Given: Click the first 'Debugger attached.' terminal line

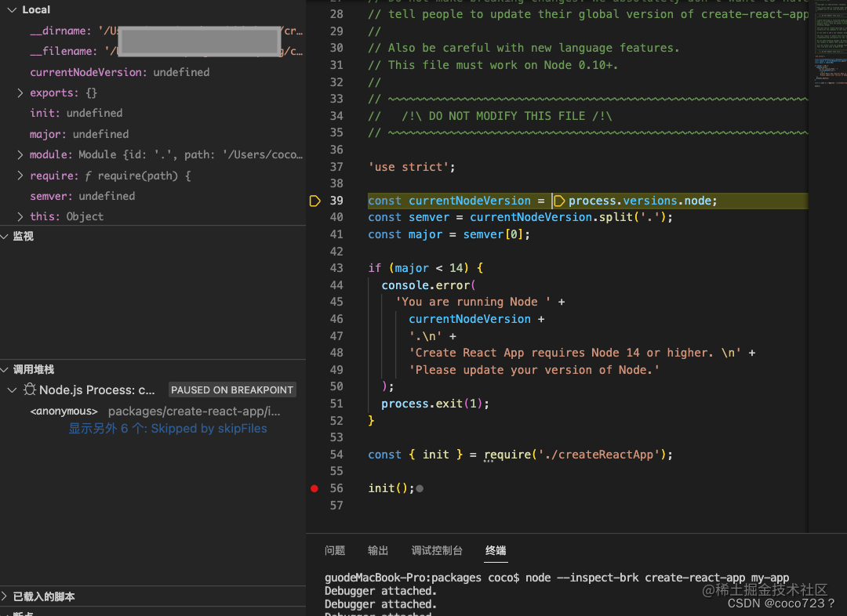Looking at the screenshot, I should (x=380, y=591).
